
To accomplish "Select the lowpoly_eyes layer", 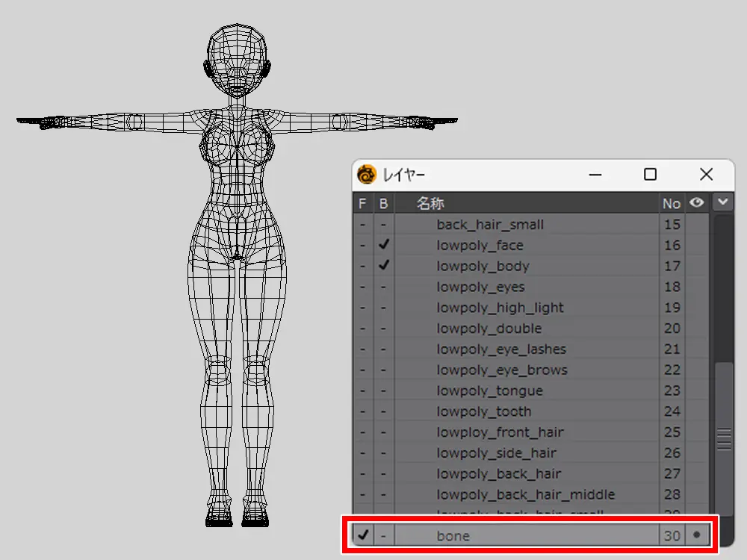I will point(480,287).
